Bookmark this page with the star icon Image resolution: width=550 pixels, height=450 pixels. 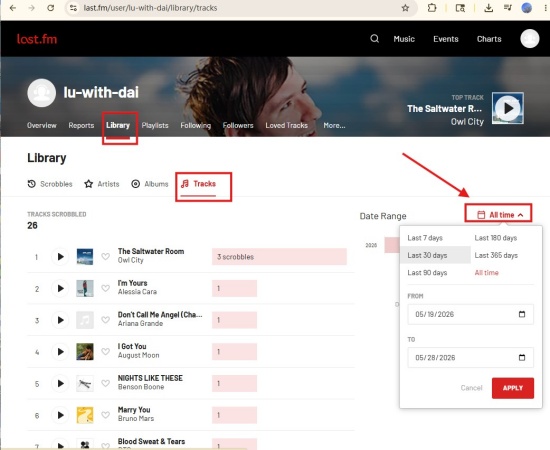[x=405, y=8]
